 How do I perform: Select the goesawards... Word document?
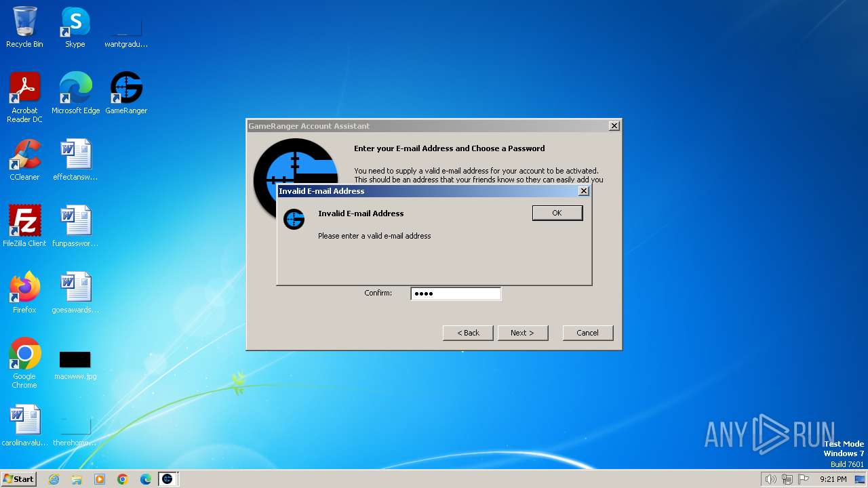[x=75, y=293]
